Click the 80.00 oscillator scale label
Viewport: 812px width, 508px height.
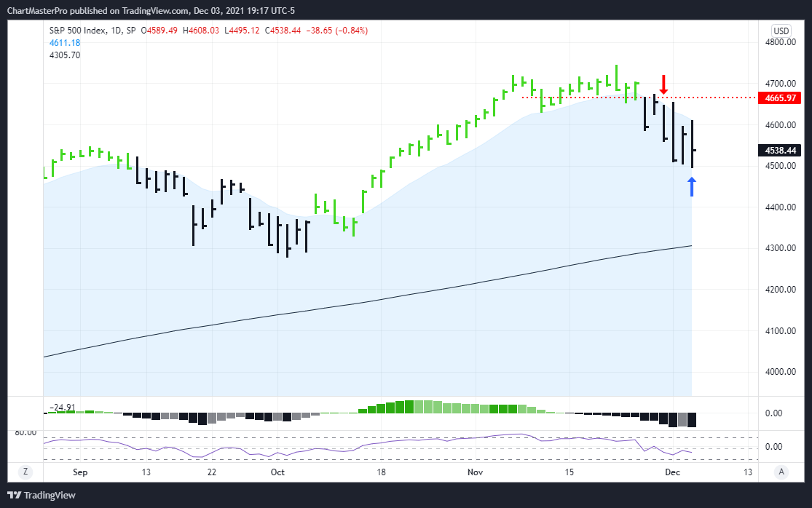pyautogui.click(x=25, y=432)
